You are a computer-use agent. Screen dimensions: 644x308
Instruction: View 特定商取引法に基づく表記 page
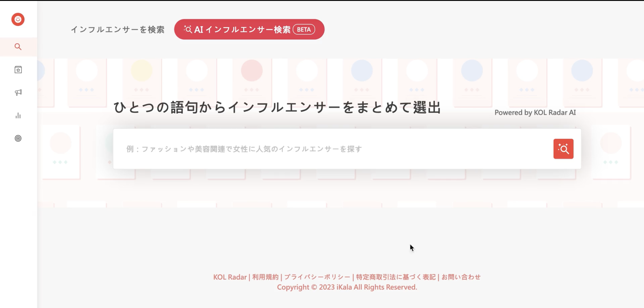point(395,277)
